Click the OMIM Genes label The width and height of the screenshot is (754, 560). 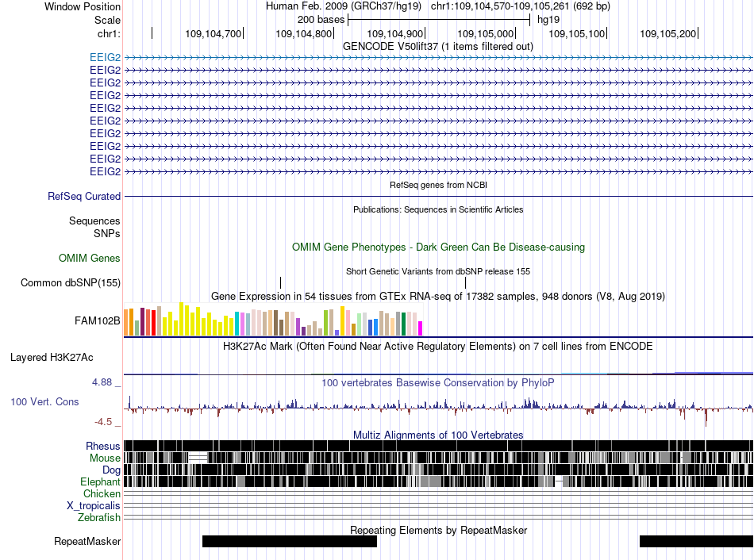(89, 258)
